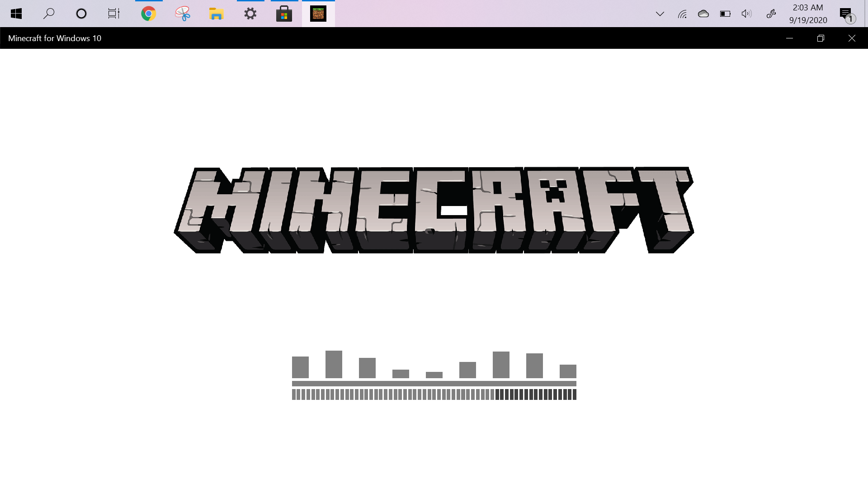Open the Settings gear icon

[x=250, y=14]
